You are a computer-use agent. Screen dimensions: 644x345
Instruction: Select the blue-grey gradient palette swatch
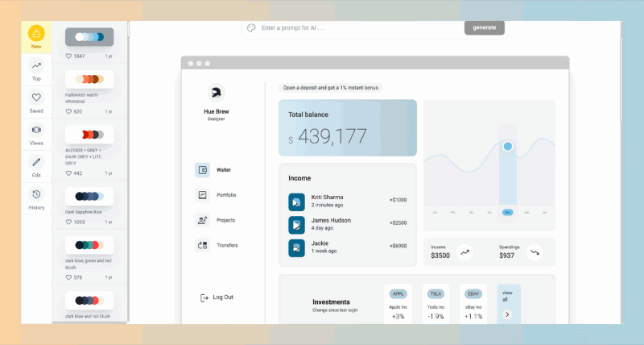point(89,37)
